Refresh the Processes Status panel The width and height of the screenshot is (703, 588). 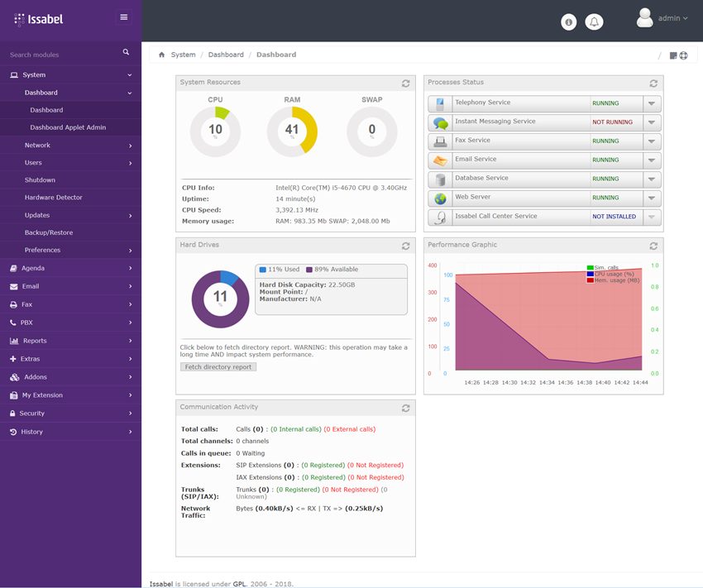click(653, 84)
